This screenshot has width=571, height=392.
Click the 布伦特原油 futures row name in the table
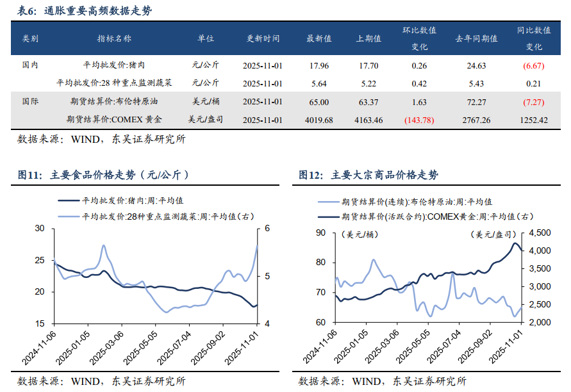(x=114, y=101)
